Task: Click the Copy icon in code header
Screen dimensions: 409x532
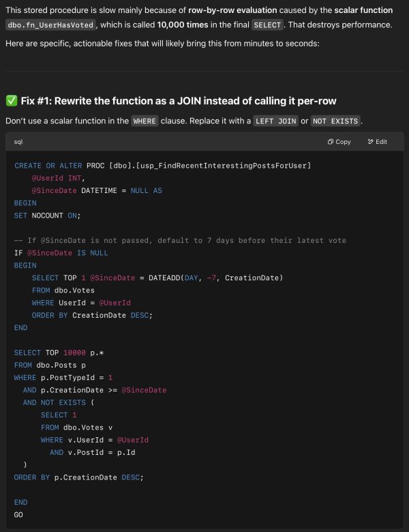Action: coord(330,142)
